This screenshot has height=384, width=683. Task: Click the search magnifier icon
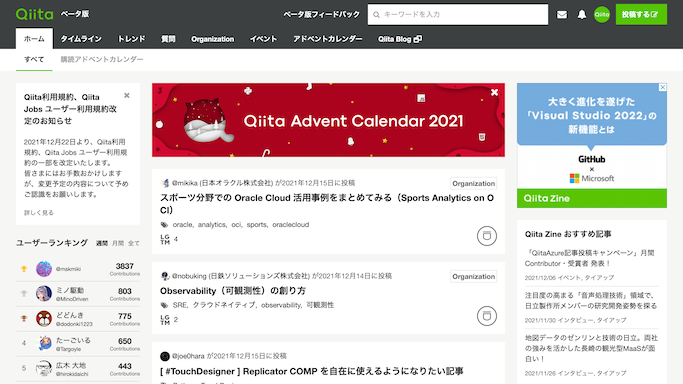click(x=376, y=15)
